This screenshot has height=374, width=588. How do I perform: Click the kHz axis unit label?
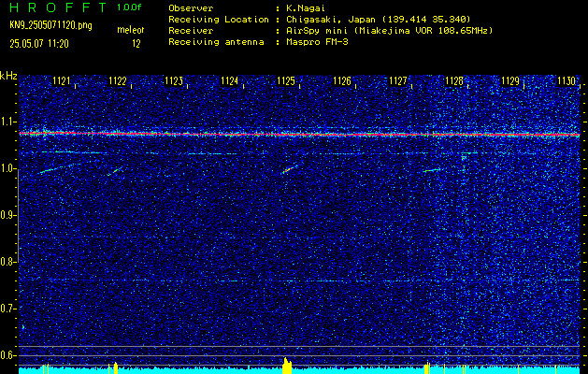(8, 76)
